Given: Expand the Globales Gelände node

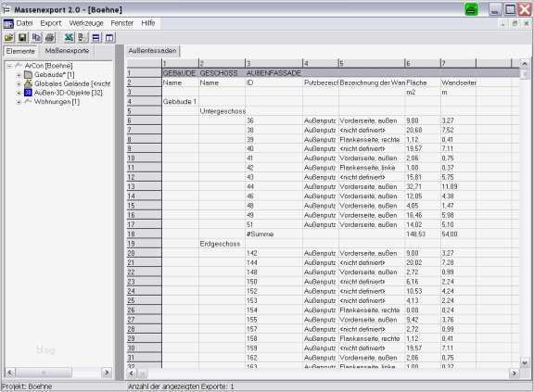Looking at the screenshot, I should (19, 83).
